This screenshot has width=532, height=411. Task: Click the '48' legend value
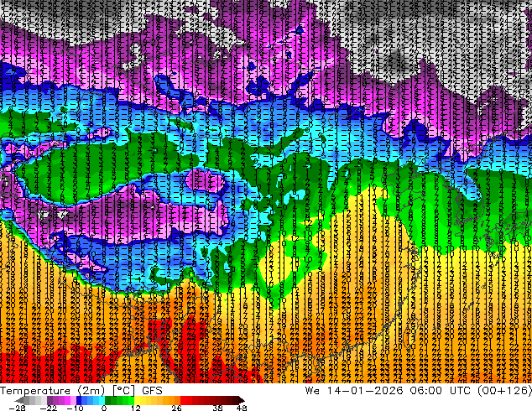click(x=242, y=408)
